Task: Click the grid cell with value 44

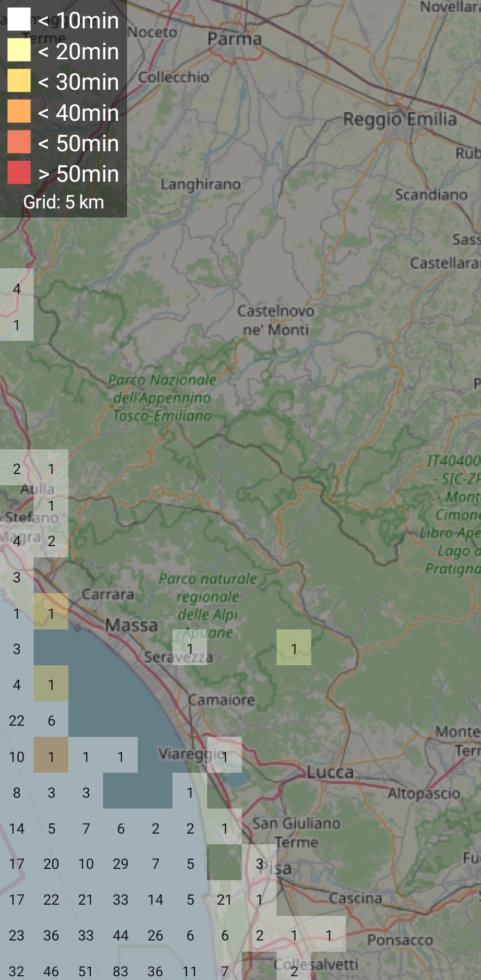Action: (121, 935)
